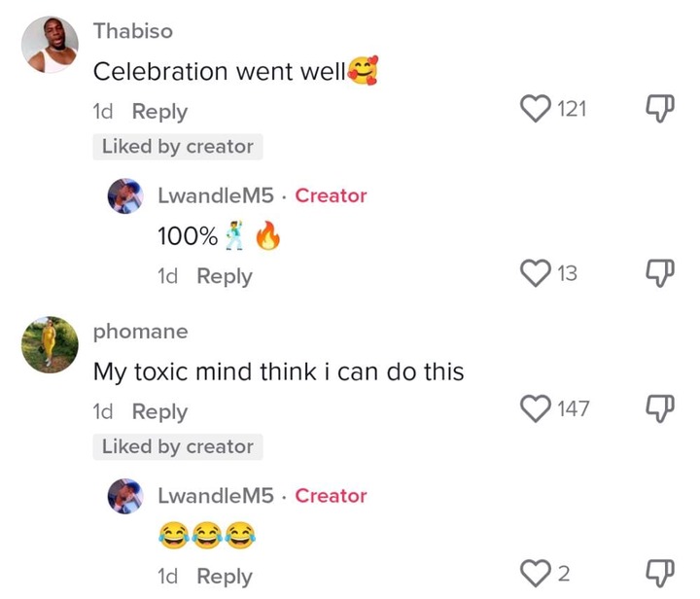Reply to phomane's comment
The width and height of the screenshot is (700, 599).
click(159, 411)
